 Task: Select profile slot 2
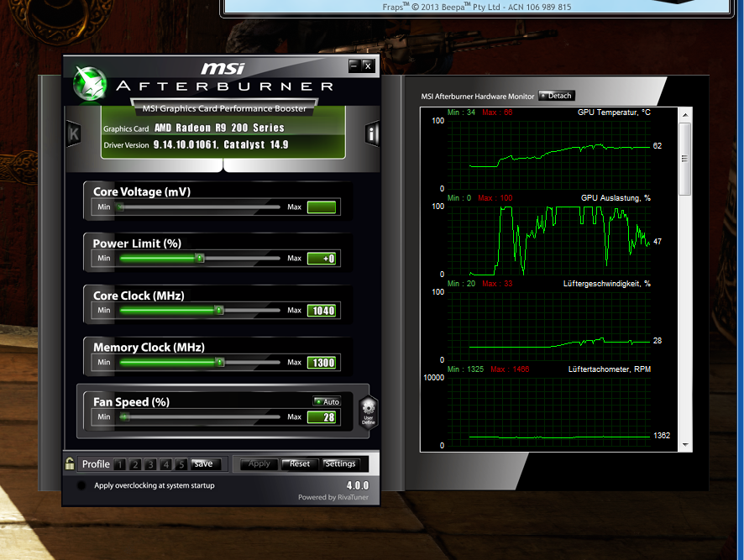(x=135, y=464)
